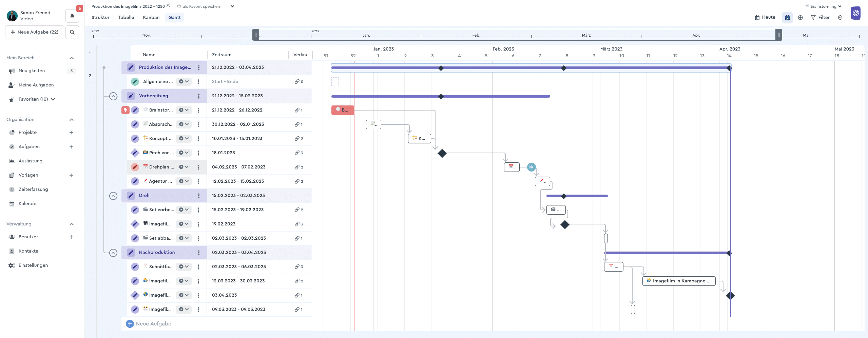Click the green pencil icon of Allgemeine row
This screenshot has height=338, width=868.
(x=135, y=82)
